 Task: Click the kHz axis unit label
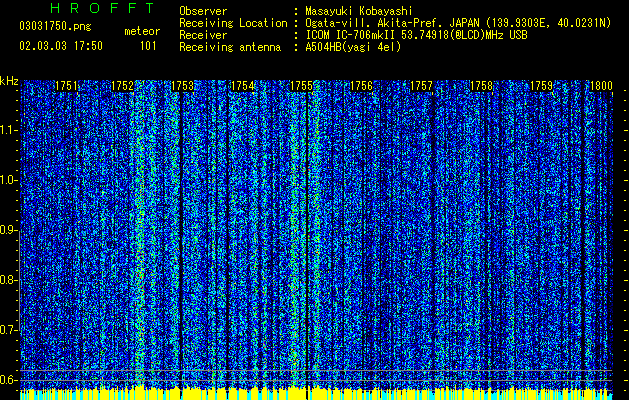[x=9, y=81]
